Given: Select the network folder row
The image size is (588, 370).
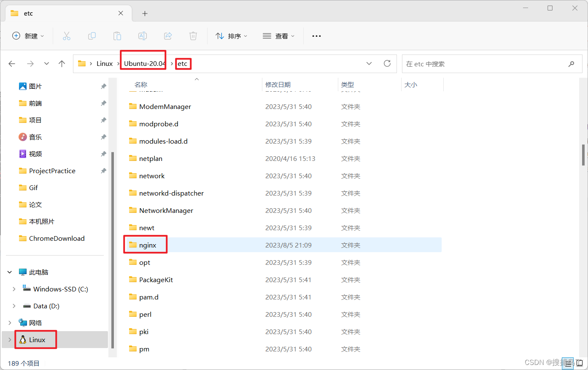Looking at the screenshot, I should coord(285,176).
